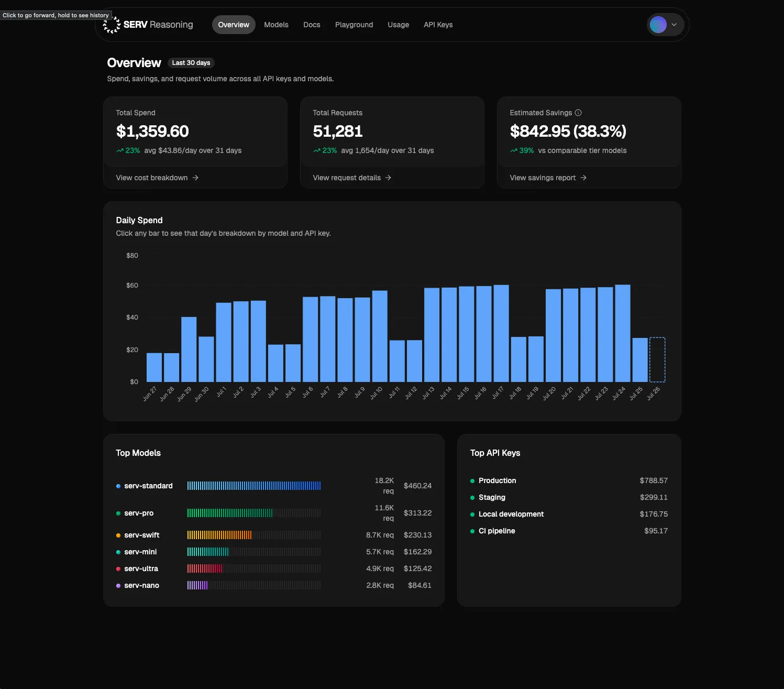Select the serv-pro model name

click(x=139, y=513)
